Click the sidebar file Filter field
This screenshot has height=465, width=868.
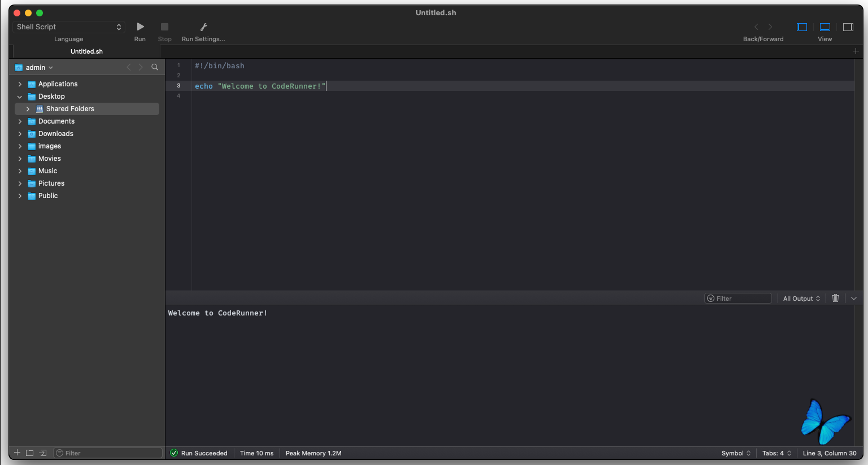pyautogui.click(x=108, y=453)
